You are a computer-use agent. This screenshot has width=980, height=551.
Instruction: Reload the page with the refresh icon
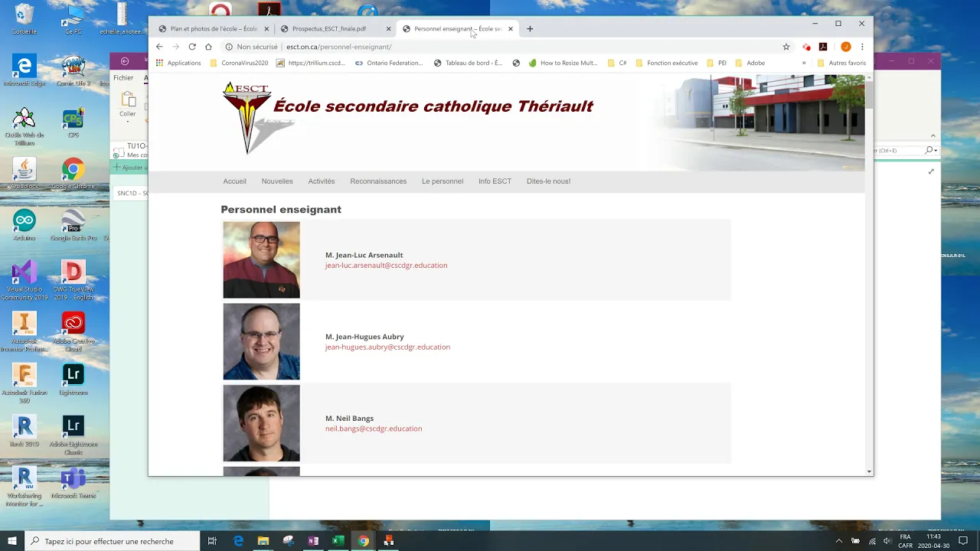click(192, 47)
